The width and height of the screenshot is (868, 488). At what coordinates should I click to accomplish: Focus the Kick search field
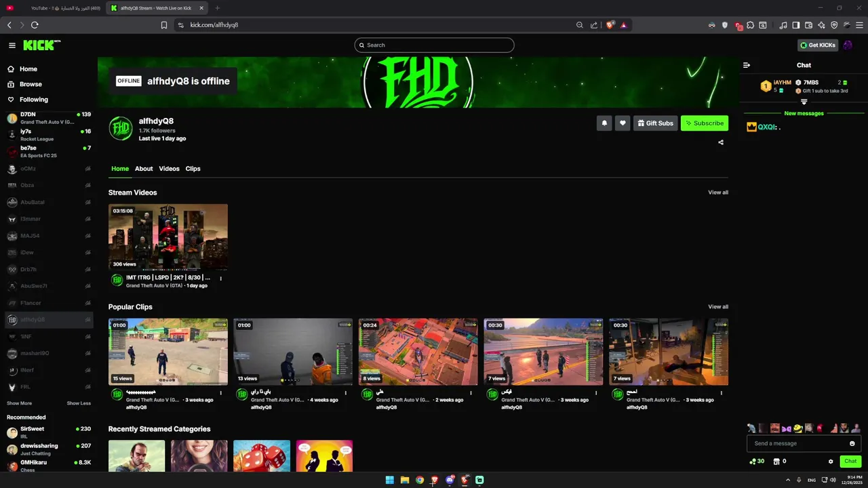pyautogui.click(x=434, y=45)
